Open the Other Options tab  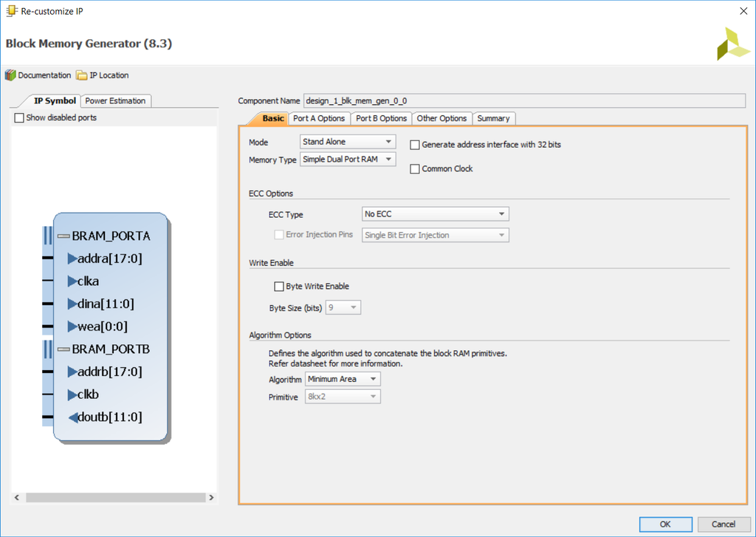click(441, 118)
